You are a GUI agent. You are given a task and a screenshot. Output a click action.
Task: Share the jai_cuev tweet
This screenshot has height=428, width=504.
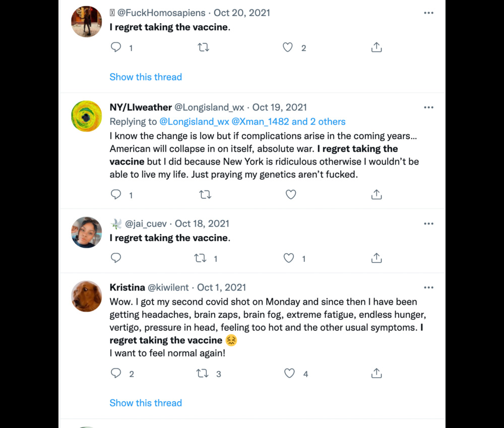[x=376, y=258]
